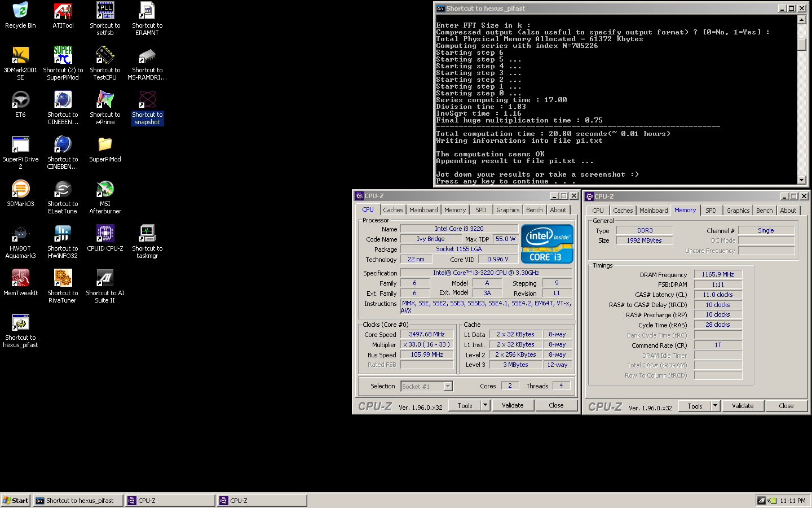Click the Windows Start button
Image resolution: width=812 pixels, height=508 pixels.
[16, 501]
